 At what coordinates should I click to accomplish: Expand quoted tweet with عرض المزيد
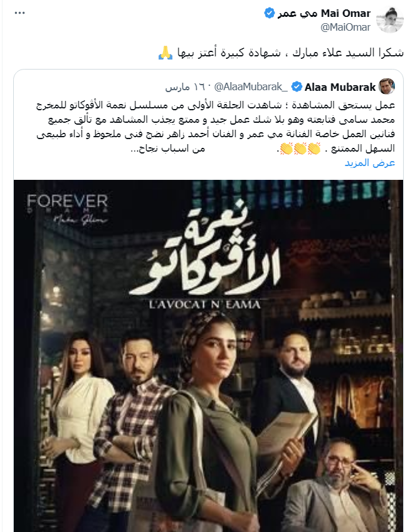pos(370,163)
